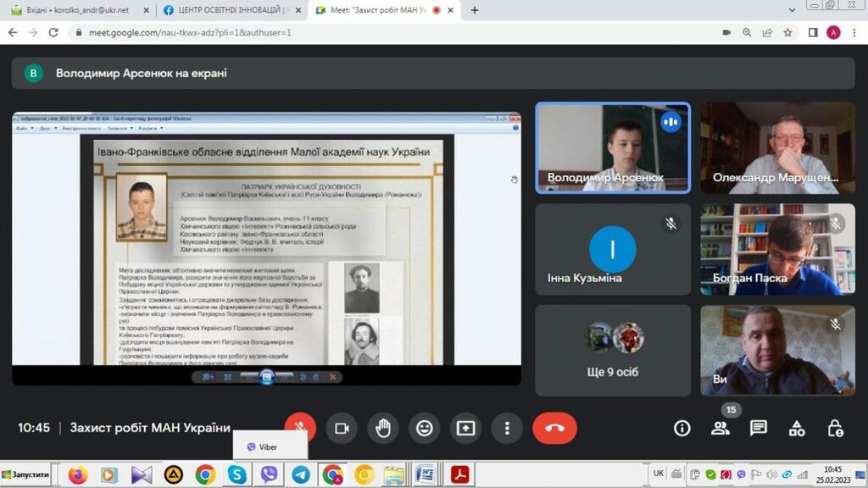Screen dimensions: 868x488
Task: Open the chat messages panel
Action: click(759, 428)
